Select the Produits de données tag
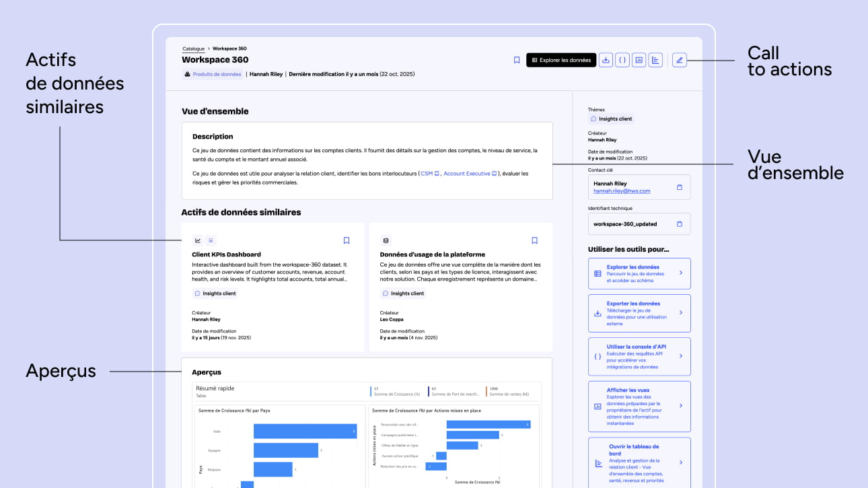Viewport: 868px width, 488px height. [212, 74]
